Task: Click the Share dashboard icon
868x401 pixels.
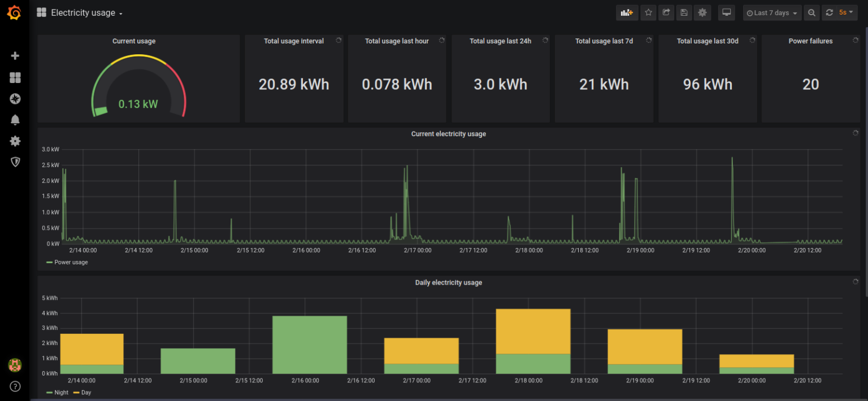Action: (666, 12)
